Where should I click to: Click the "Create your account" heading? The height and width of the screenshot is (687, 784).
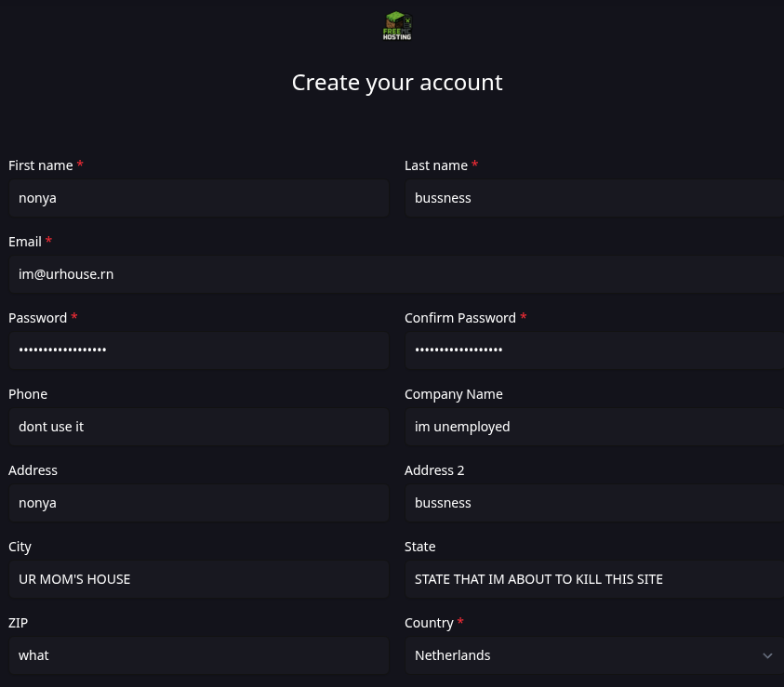(397, 83)
